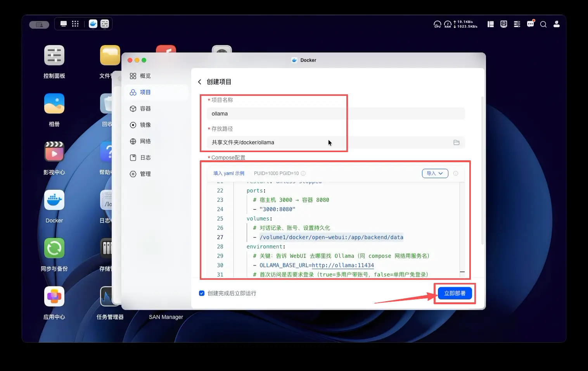The image size is (588, 371).
Task: Open the 相册 photo album desktop app
Action: [54, 104]
